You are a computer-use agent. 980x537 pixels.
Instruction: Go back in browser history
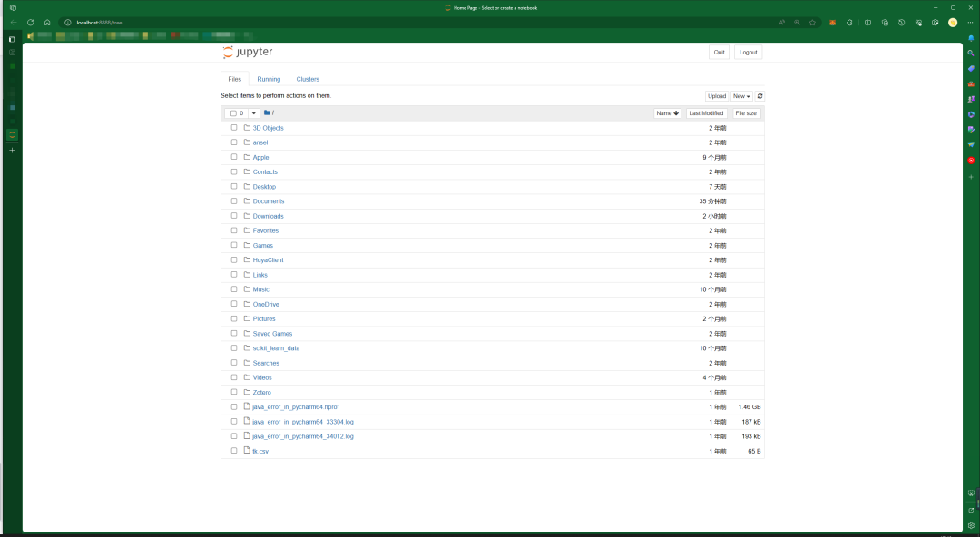click(13, 23)
